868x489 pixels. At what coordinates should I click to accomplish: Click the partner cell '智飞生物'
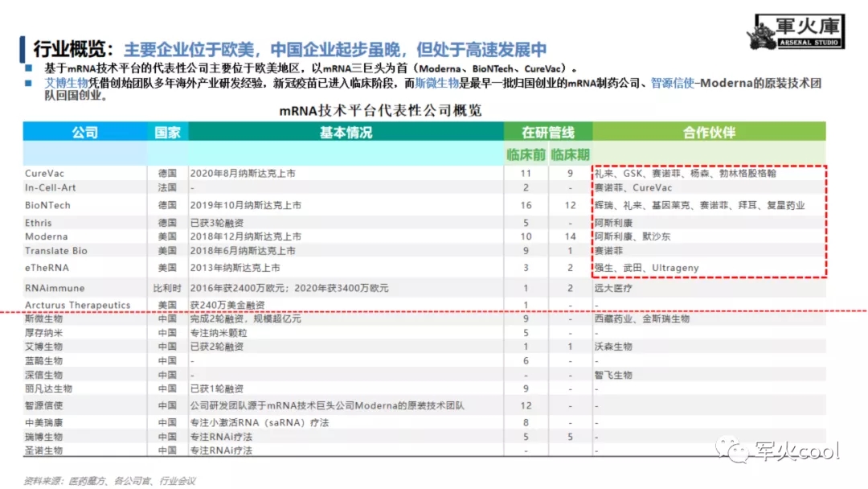[613, 375]
